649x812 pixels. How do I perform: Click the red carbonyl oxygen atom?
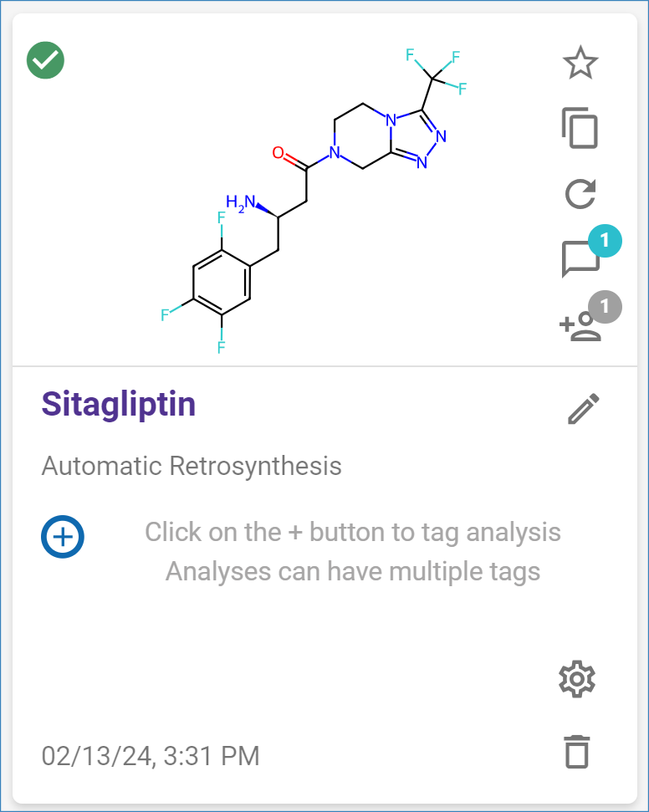pyautogui.click(x=279, y=153)
